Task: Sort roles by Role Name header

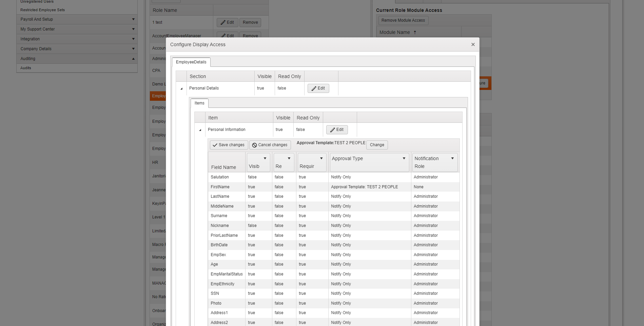Action: [165, 10]
